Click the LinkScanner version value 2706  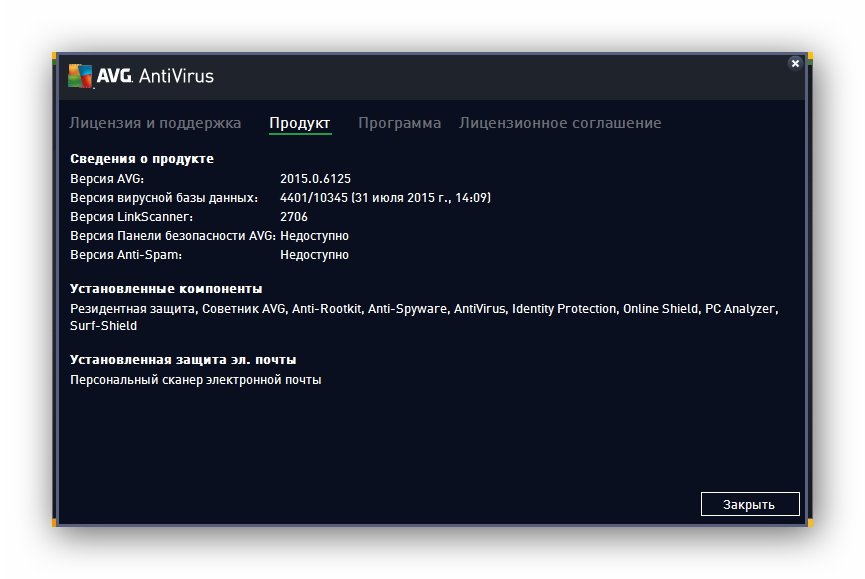(293, 217)
